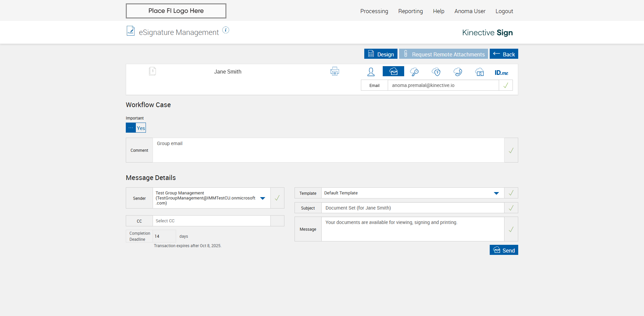This screenshot has height=316, width=644.
Task: Open the Select CC dropdown
Action: click(211, 221)
